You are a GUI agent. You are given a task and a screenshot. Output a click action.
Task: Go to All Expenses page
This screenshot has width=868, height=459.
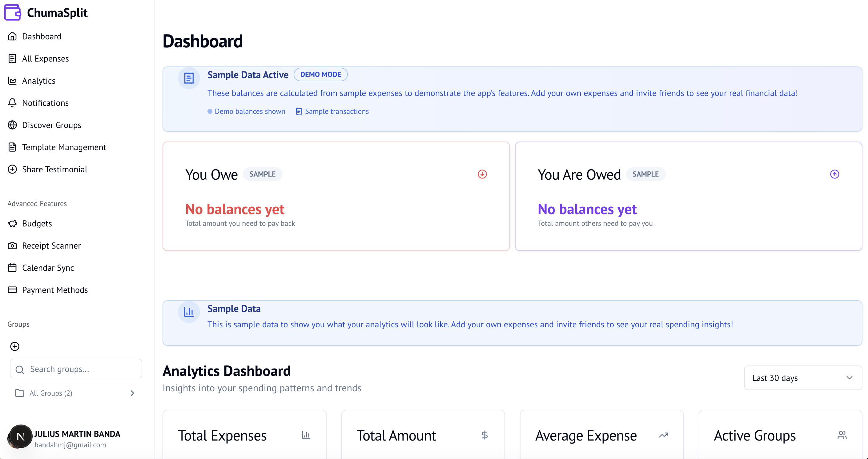click(x=45, y=58)
